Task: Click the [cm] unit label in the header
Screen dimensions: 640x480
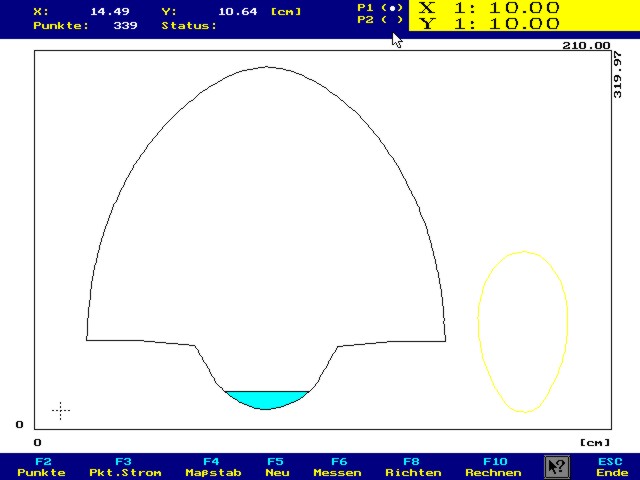Action: coord(286,11)
